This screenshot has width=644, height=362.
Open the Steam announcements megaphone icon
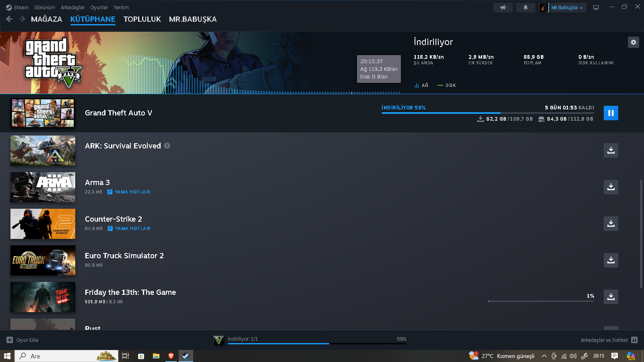pyautogui.click(x=503, y=8)
